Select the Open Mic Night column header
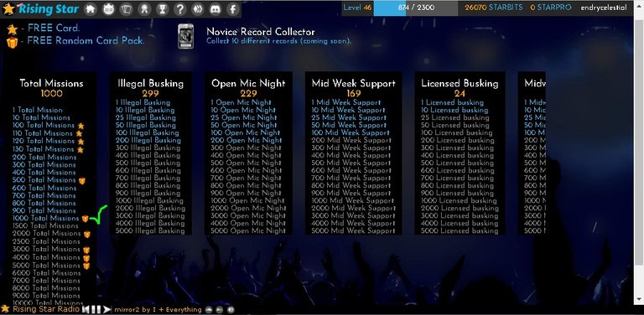The height and width of the screenshot is (315, 644). tap(248, 83)
